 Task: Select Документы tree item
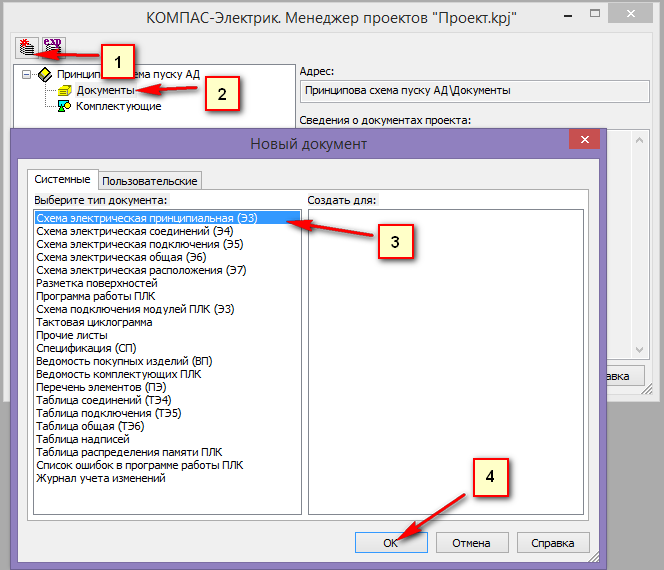pyautogui.click(x=105, y=90)
